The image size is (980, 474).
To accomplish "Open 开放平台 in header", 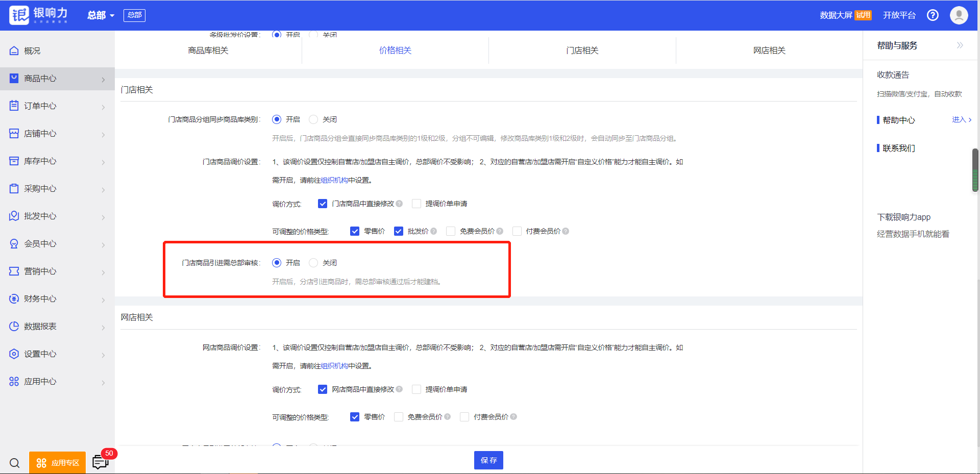I will click(x=899, y=15).
